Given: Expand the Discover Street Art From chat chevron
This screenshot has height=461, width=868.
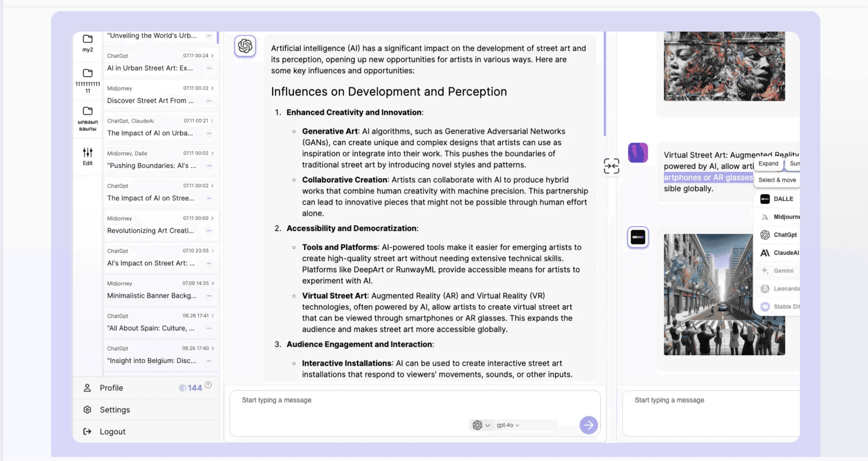Looking at the screenshot, I should (212, 88).
